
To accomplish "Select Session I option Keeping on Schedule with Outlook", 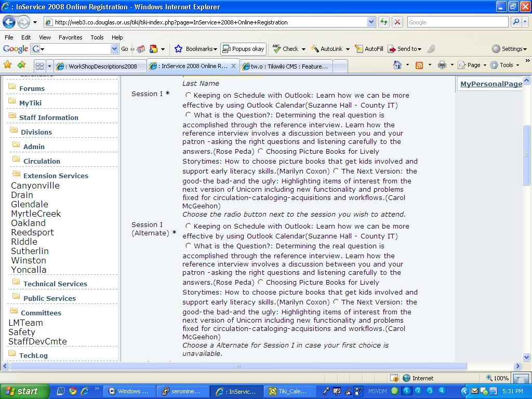I will [x=188, y=95].
